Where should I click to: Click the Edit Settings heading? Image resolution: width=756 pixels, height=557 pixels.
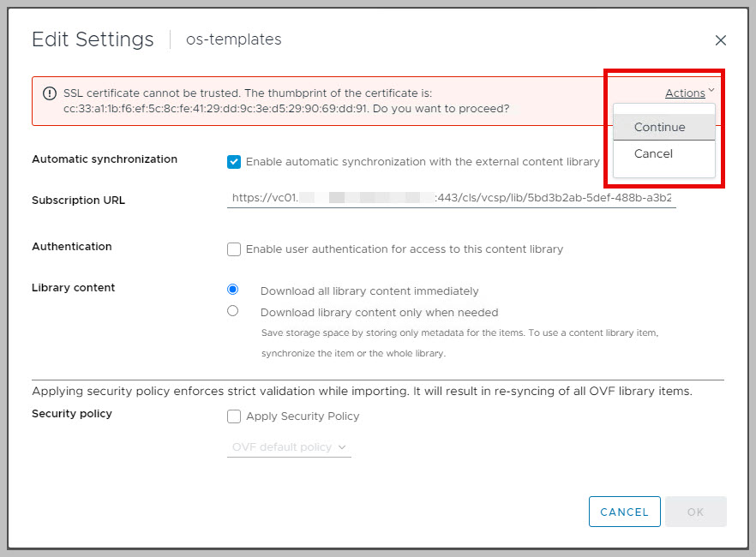click(x=93, y=39)
